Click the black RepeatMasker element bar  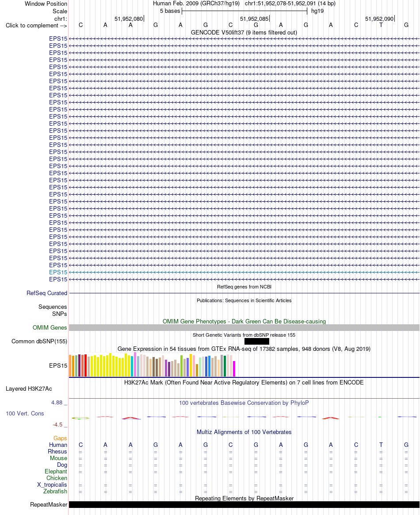click(x=244, y=504)
